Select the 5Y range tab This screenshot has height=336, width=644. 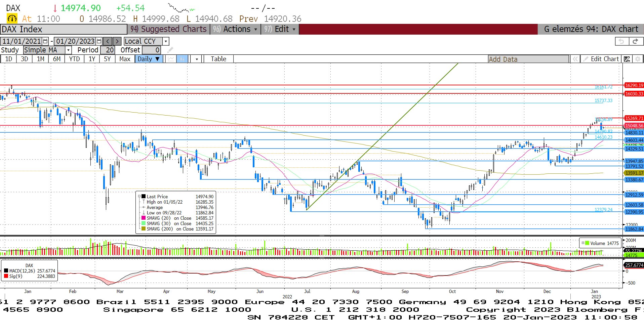pos(107,59)
